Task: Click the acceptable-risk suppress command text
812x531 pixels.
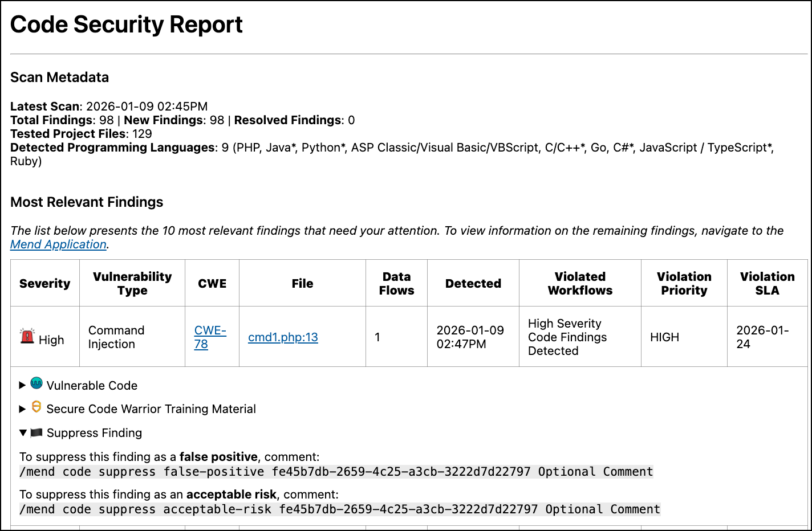Action: (x=340, y=509)
